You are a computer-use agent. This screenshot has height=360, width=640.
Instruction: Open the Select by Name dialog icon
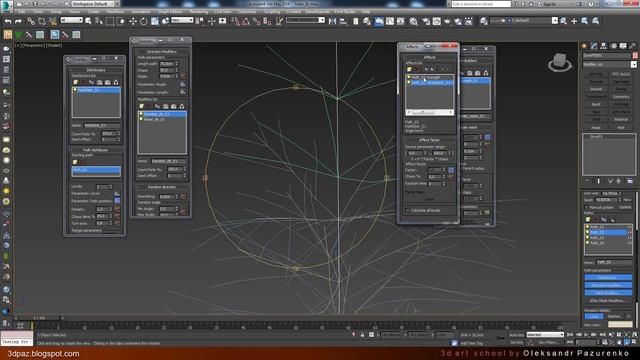(x=99, y=21)
